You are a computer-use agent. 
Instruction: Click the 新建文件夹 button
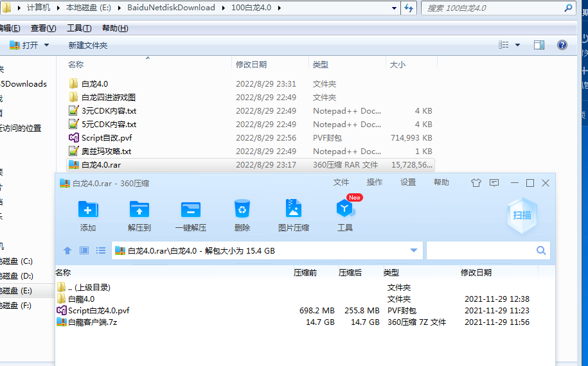coord(88,46)
